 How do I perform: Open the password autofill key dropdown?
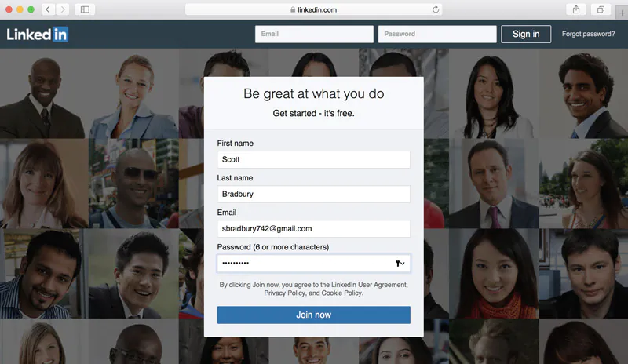[400, 263]
